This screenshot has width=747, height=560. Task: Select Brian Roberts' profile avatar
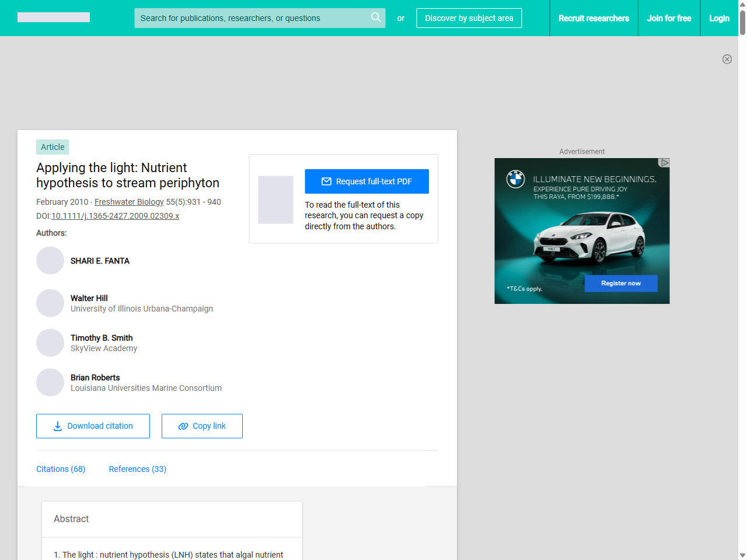click(50, 383)
